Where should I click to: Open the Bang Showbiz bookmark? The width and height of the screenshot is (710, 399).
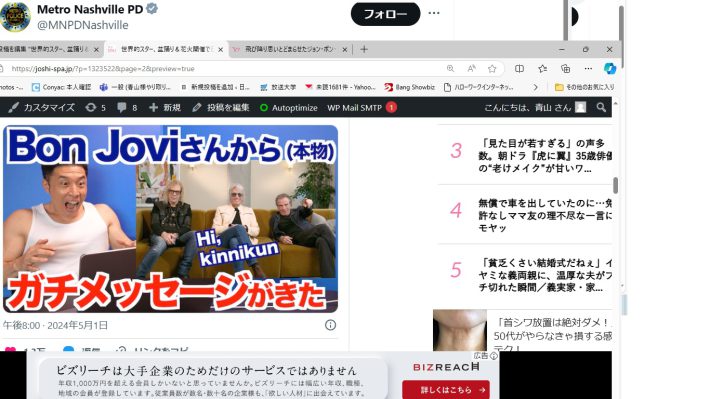click(410, 87)
